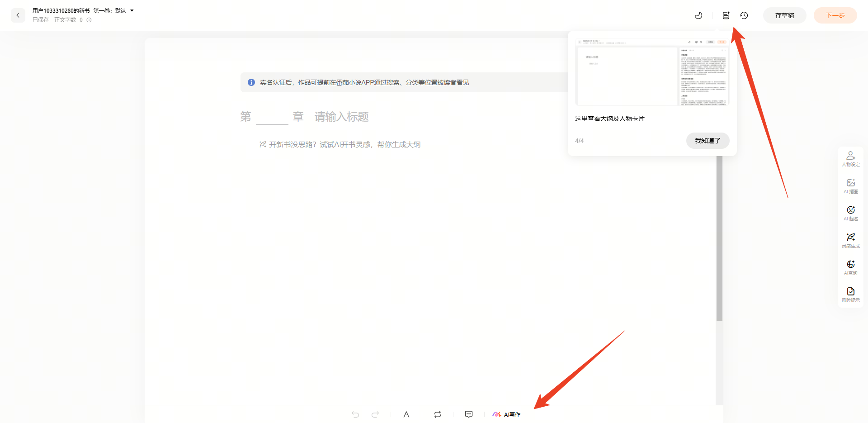This screenshot has width=868, height=423.
Task: Click the 存草稿 save draft button
Action: [785, 15]
